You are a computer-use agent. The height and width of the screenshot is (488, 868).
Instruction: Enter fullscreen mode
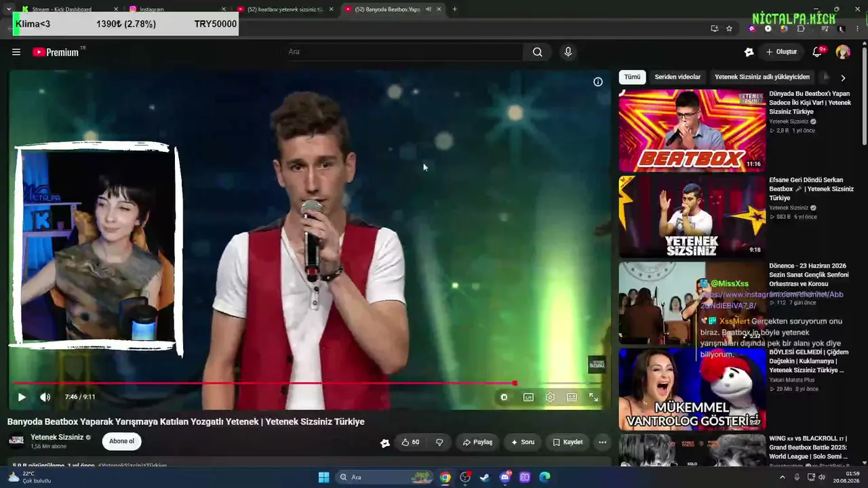pyautogui.click(x=593, y=397)
